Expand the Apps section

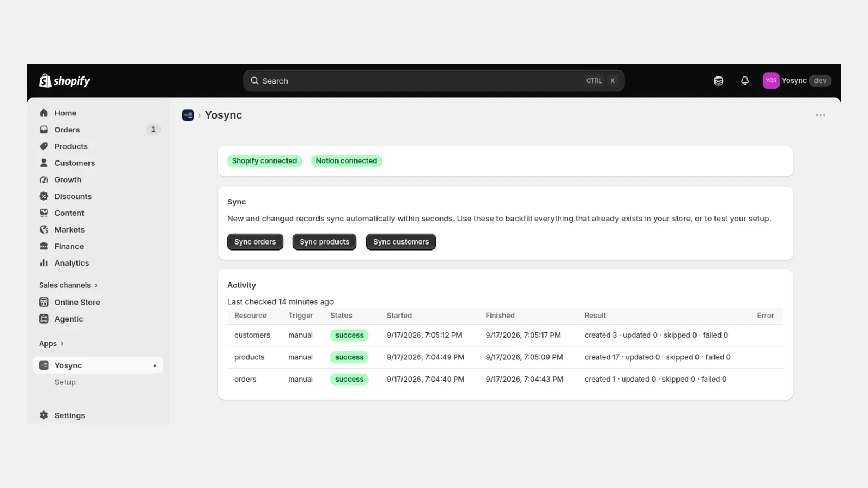[x=52, y=344]
